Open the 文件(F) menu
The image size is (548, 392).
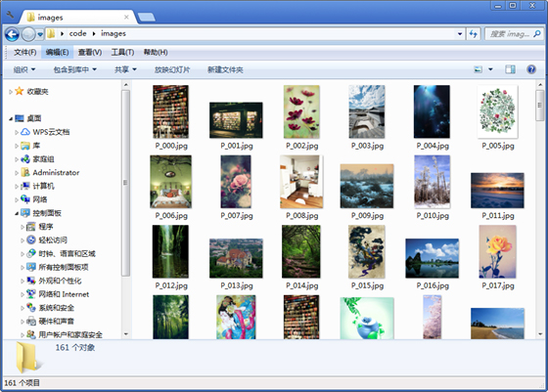[24, 53]
